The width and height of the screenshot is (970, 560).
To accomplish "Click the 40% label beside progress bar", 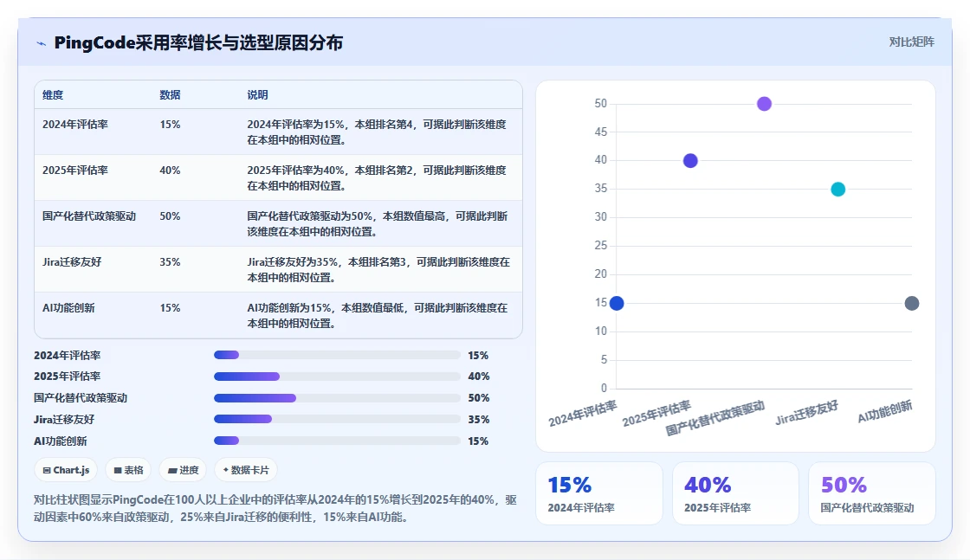I will pyautogui.click(x=479, y=377).
